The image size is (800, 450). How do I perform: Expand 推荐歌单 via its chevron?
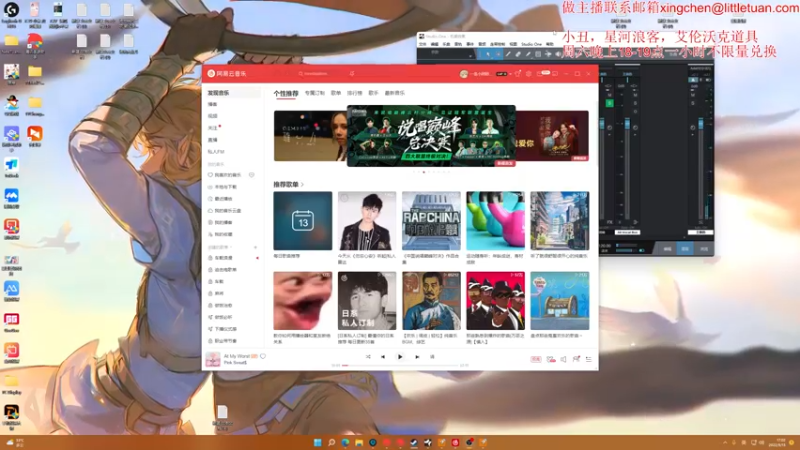tap(303, 185)
